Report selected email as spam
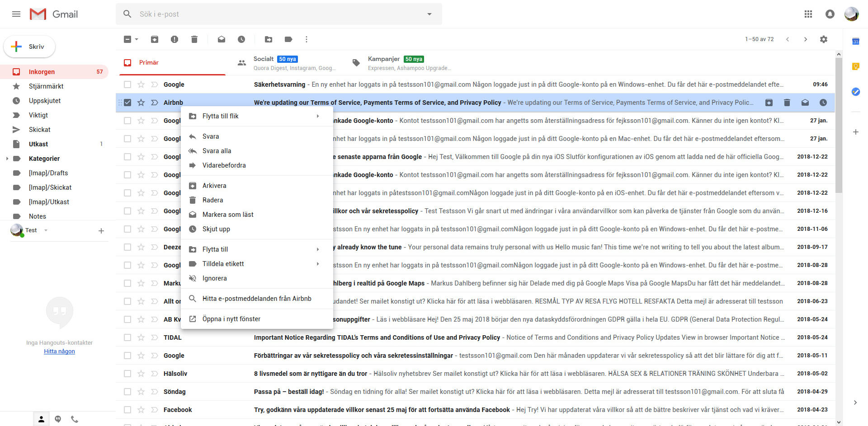 coord(175,39)
